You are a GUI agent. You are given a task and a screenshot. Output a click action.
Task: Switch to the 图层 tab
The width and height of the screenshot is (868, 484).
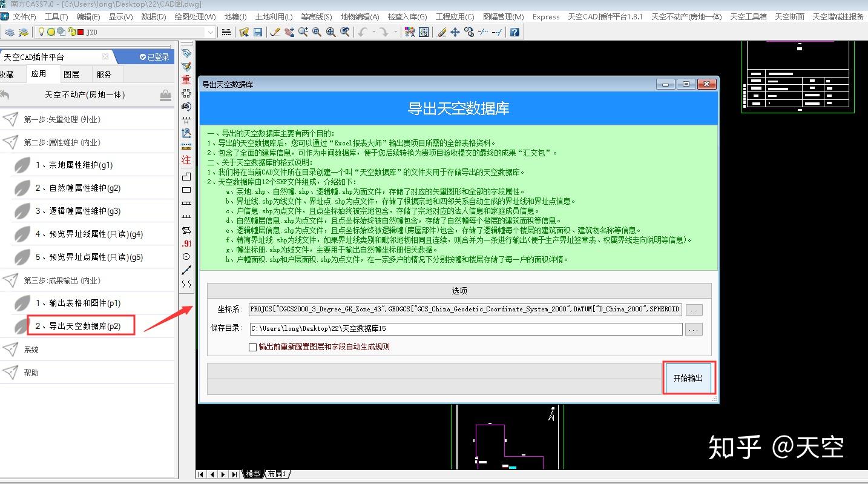pos(71,75)
